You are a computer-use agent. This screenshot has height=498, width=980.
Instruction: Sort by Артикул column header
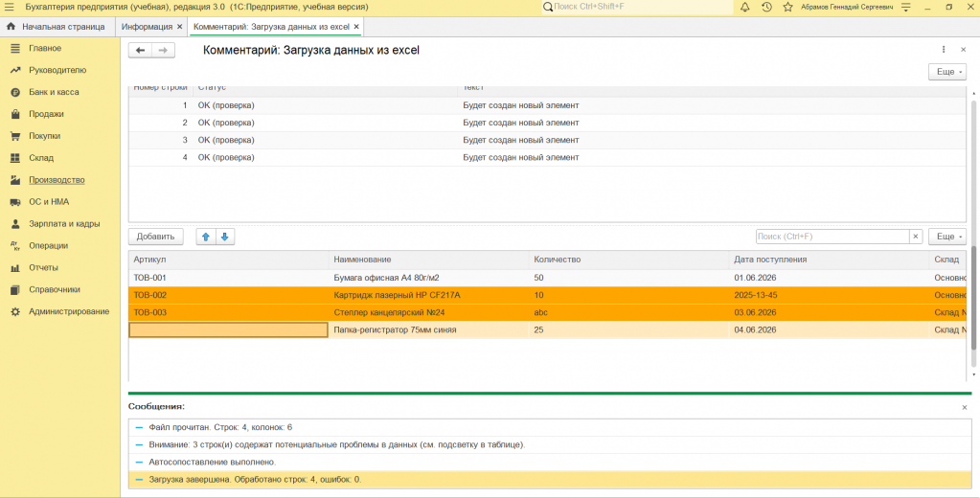pyautogui.click(x=228, y=260)
